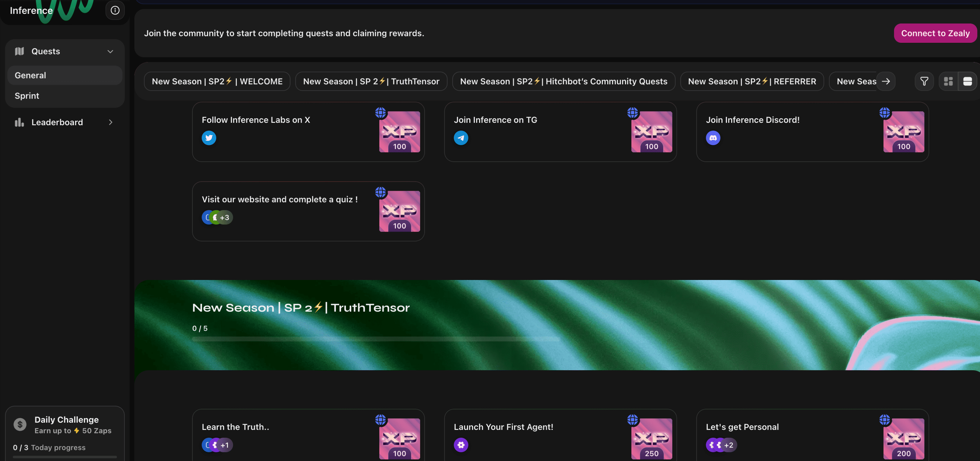Viewport: 980px width, 461px height.
Task: Select the SP2 REFERRER category tab
Action: coord(751,81)
